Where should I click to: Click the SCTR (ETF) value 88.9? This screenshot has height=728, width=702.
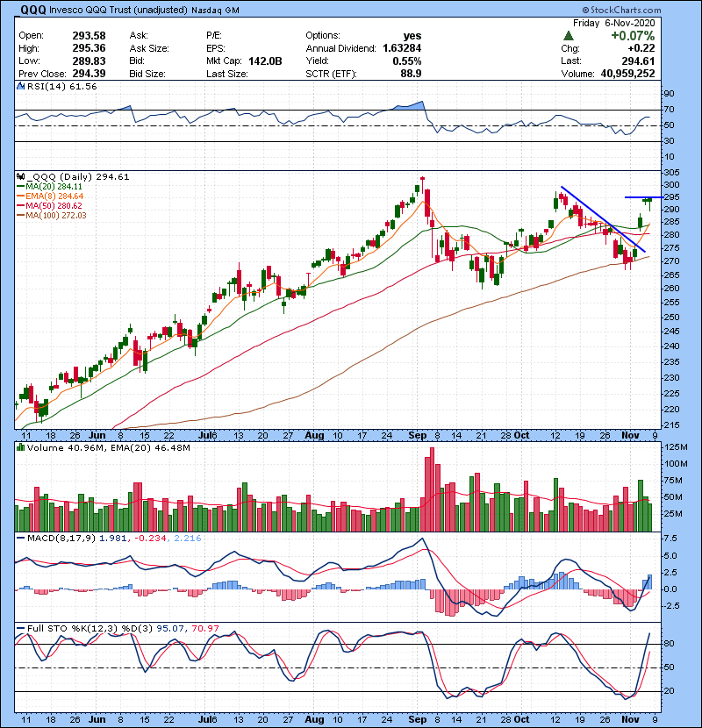pos(411,74)
